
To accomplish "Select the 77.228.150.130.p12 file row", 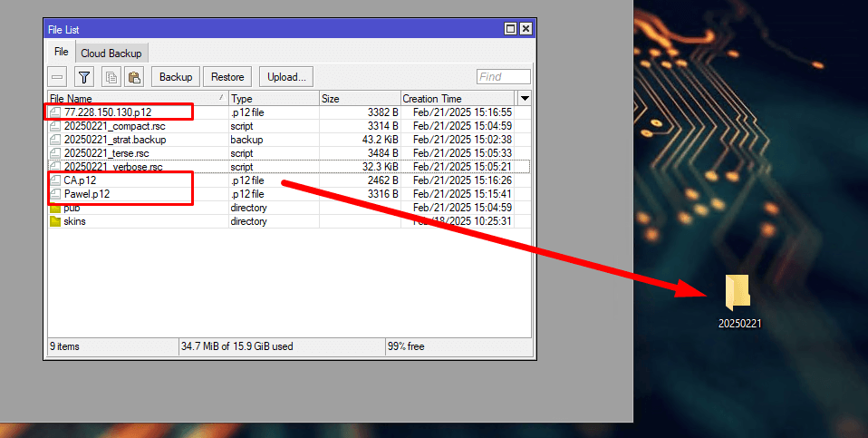I will tap(288, 112).
